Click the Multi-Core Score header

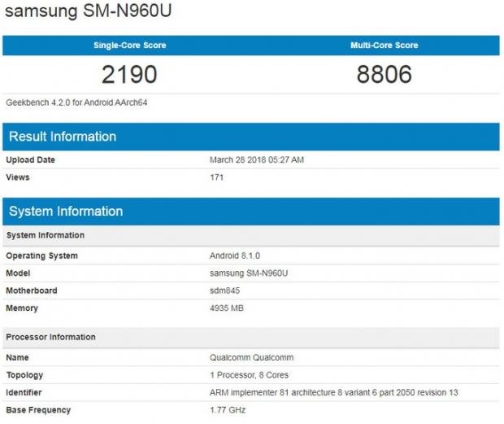coord(384,46)
